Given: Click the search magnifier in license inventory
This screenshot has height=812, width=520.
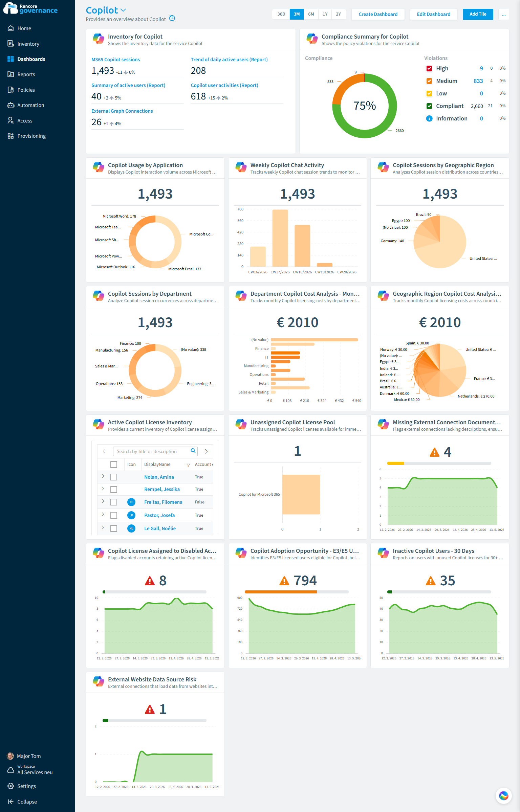Looking at the screenshot, I should (193, 451).
